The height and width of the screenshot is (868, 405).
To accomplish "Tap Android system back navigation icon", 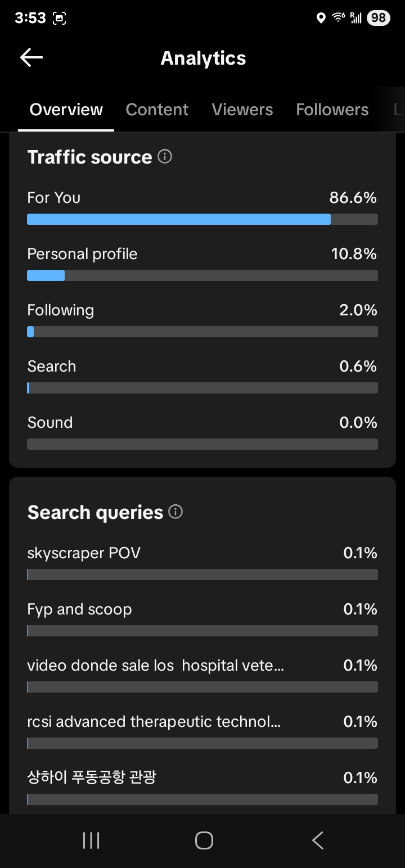I will 317,840.
